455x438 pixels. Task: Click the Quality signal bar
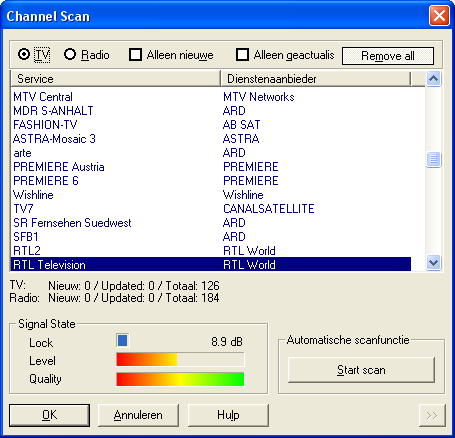(180, 379)
